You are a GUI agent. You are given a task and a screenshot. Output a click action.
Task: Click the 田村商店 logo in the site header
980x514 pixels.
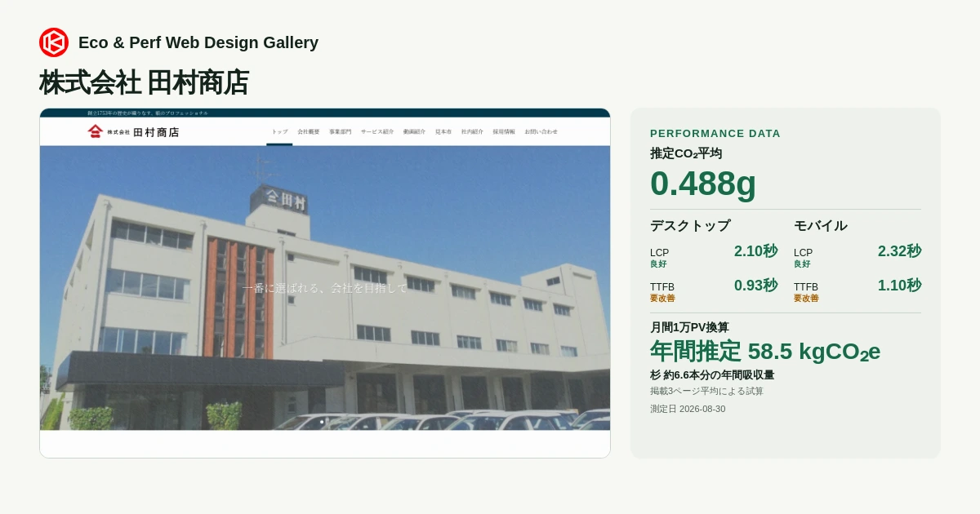tap(134, 131)
